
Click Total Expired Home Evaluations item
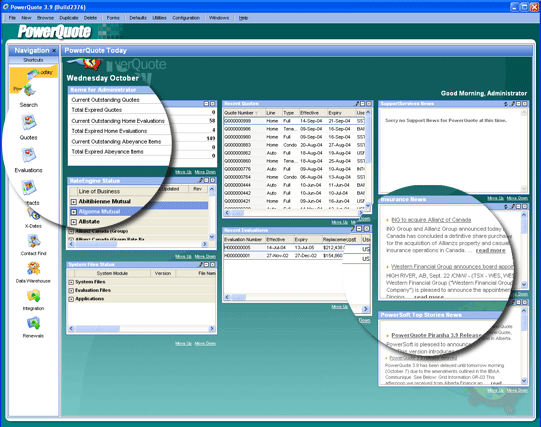point(109,131)
